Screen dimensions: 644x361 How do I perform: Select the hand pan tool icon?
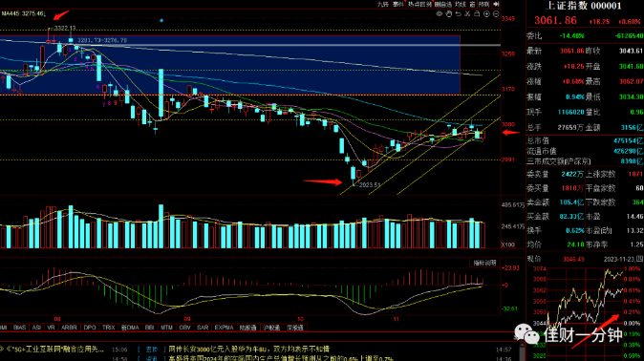[x=449, y=14]
